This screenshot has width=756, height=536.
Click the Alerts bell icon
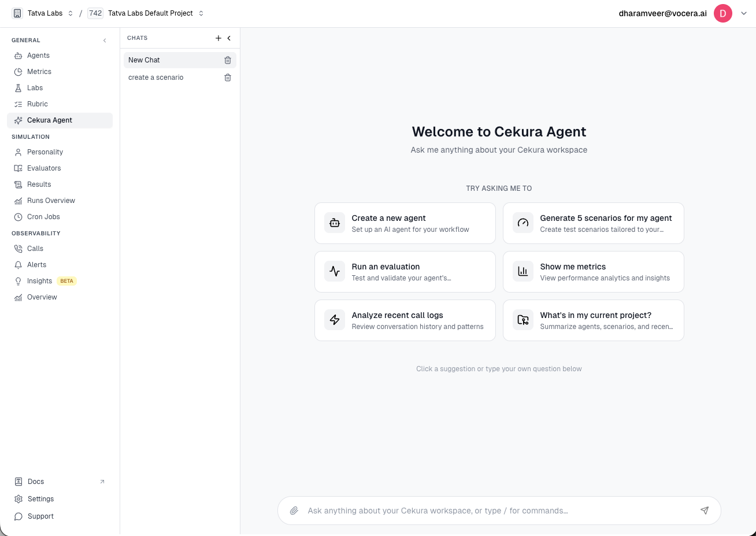[x=18, y=265]
